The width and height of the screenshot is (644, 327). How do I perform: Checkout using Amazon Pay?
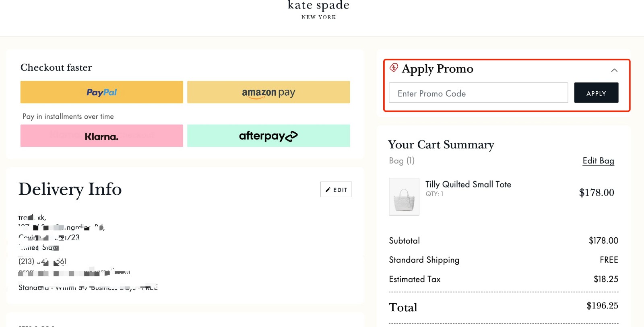click(x=268, y=92)
